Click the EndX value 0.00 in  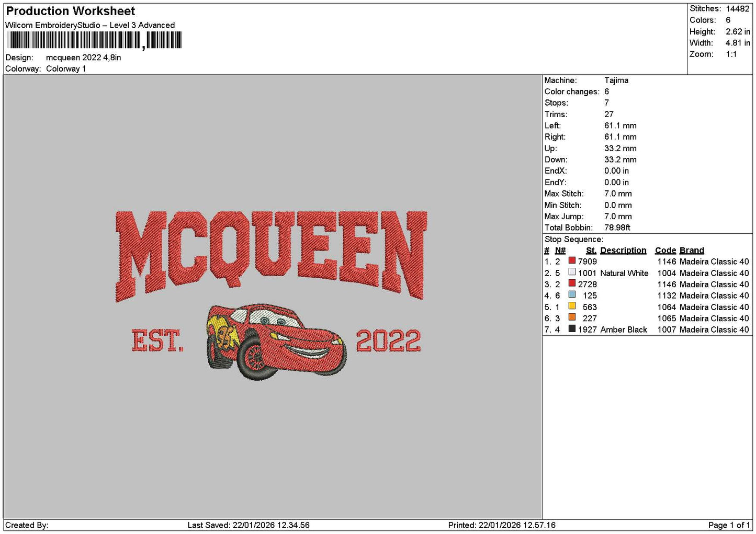tap(617, 171)
